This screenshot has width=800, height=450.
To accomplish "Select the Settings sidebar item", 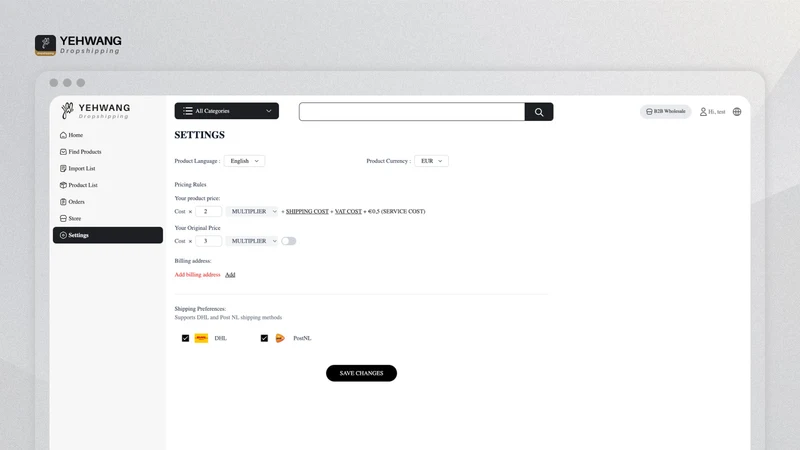I will [108, 235].
